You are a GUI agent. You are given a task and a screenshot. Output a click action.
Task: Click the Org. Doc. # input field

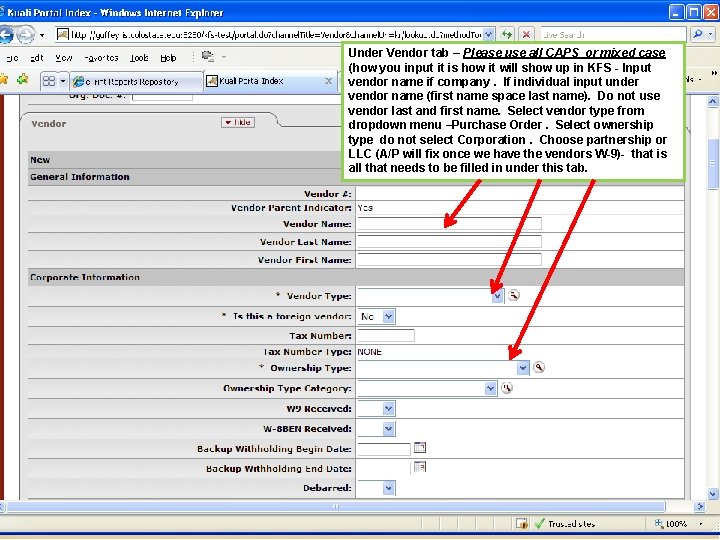(x=162, y=96)
